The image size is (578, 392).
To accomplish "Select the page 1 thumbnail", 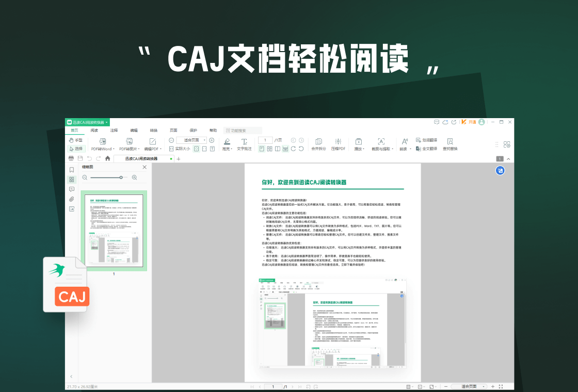I will [x=114, y=231].
